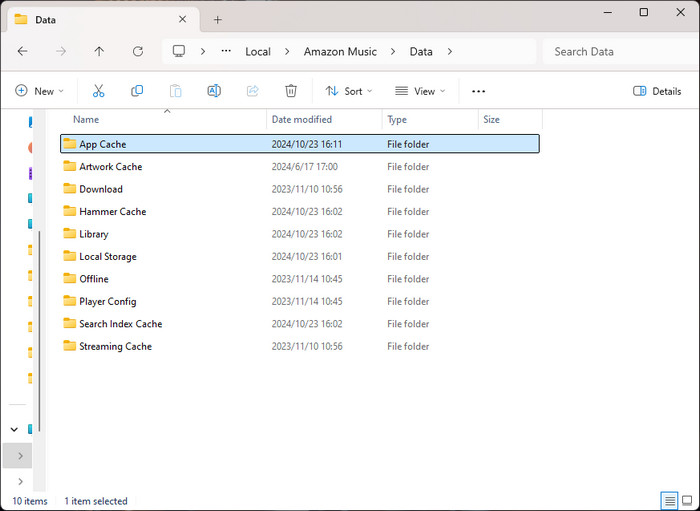Click the 10 items status text
700x511 pixels.
29,501
